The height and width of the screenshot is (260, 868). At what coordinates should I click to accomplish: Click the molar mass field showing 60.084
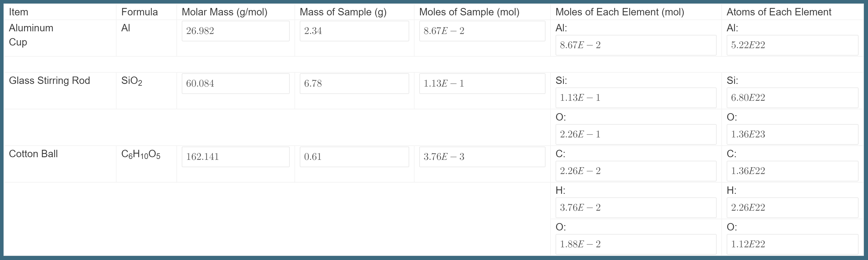click(x=235, y=83)
